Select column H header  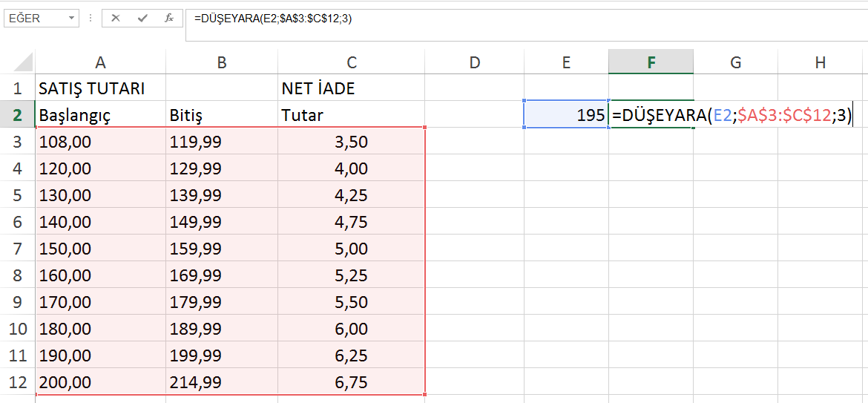tap(820, 63)
